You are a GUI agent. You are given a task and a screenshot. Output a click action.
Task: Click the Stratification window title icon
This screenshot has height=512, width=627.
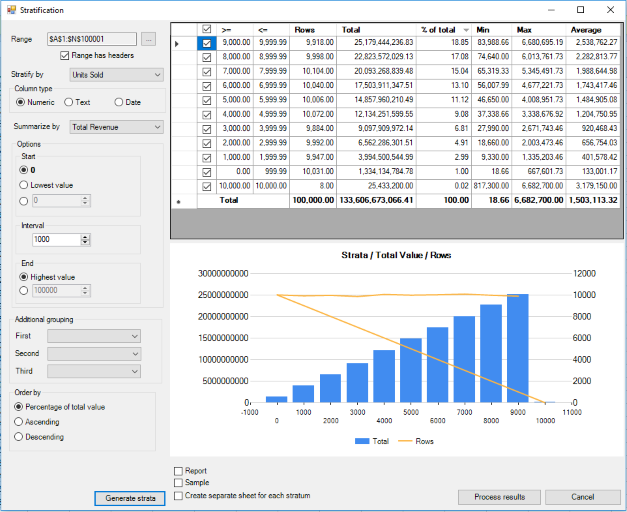pos(11,10)
